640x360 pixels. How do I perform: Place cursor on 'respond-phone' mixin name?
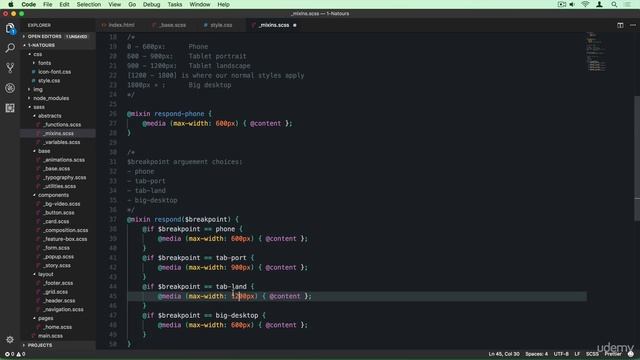pyautogui.click(x=179, y=114)
